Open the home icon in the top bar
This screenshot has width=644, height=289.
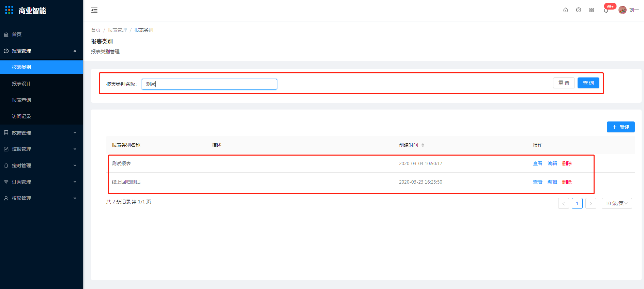click(566, 10)
